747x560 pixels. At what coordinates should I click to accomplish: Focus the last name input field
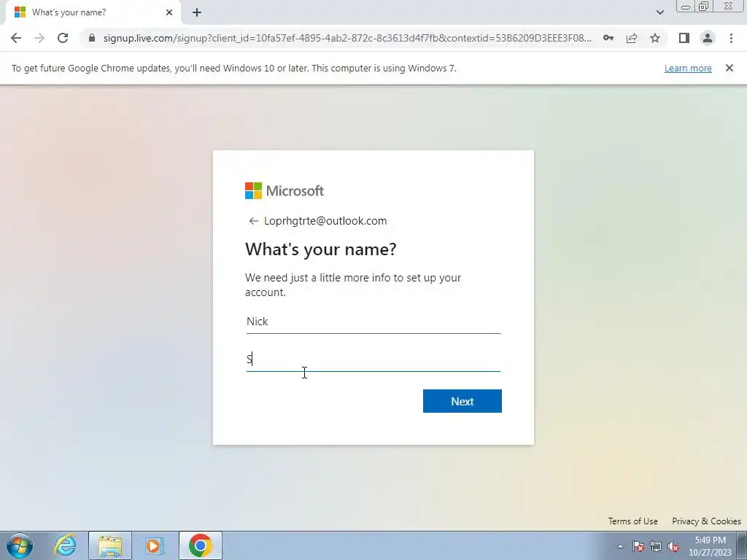(x=373, y=359)
